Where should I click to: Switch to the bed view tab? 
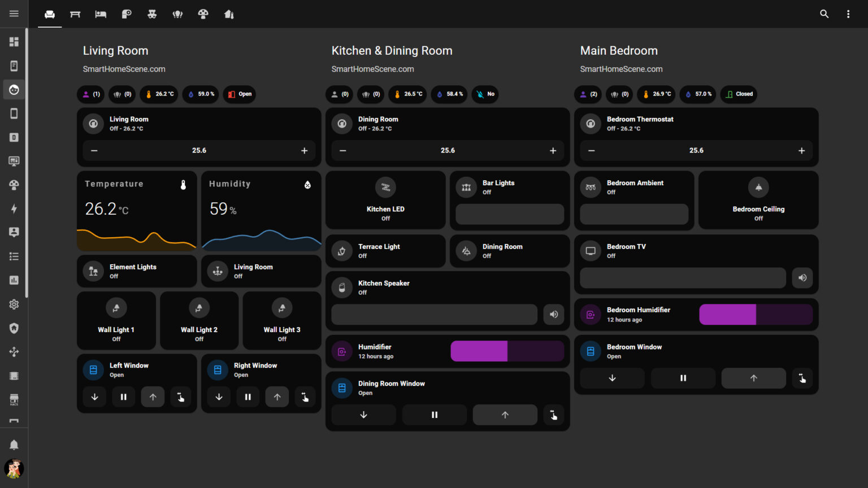point(101,14)
